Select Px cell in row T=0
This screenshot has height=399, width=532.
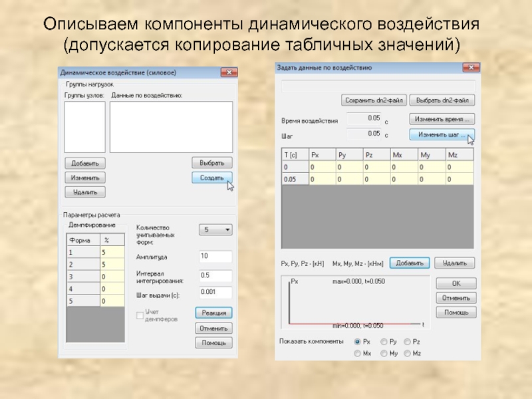point(323,167)
